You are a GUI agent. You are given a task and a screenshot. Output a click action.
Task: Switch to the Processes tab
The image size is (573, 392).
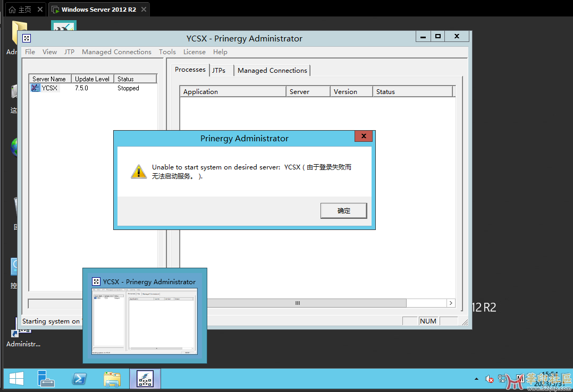tap(190, 70)
